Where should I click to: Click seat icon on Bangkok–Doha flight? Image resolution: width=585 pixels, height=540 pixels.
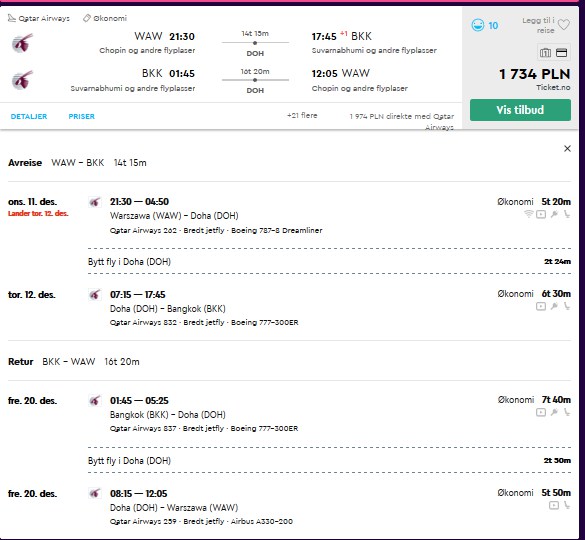click(567, 412)
